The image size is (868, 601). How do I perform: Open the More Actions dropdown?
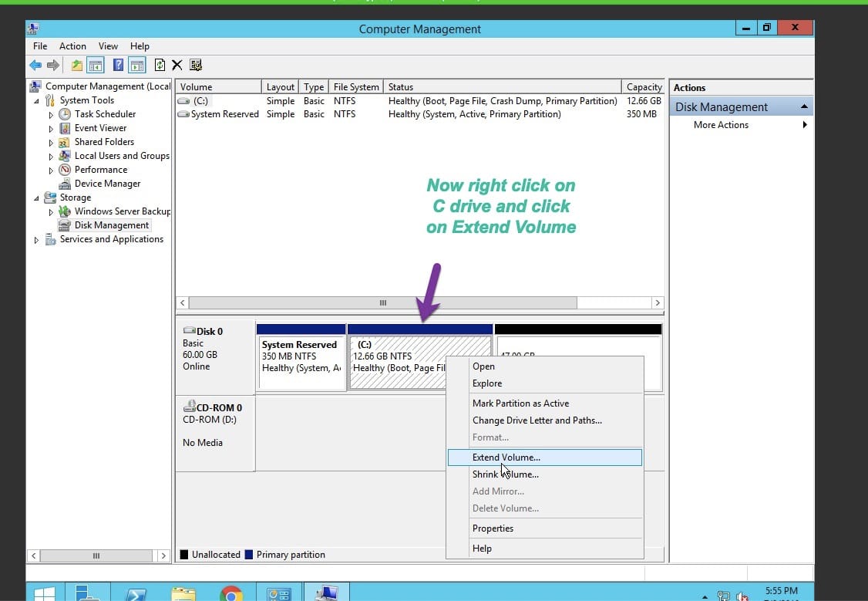tap(721, 124)
